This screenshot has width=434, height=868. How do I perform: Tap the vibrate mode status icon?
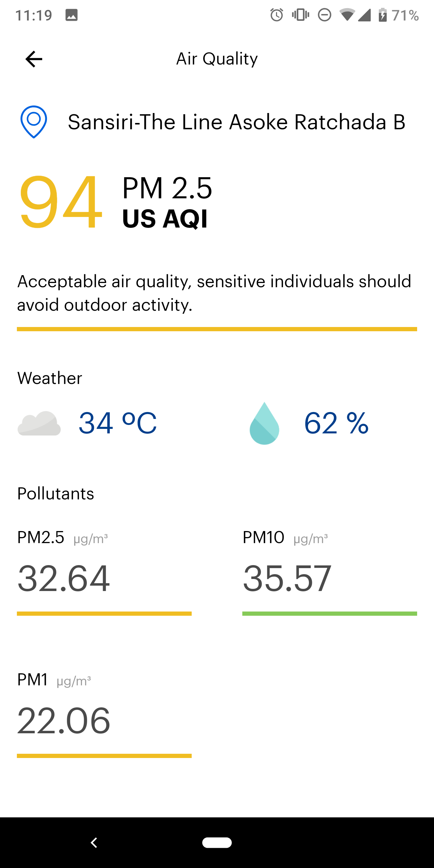click(x=300, y=15)
